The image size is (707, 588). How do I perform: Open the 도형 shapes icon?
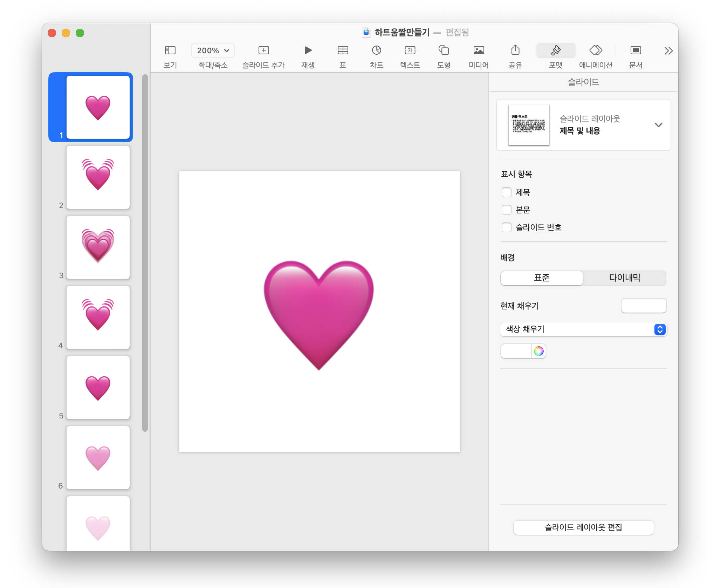click(444, 50)
